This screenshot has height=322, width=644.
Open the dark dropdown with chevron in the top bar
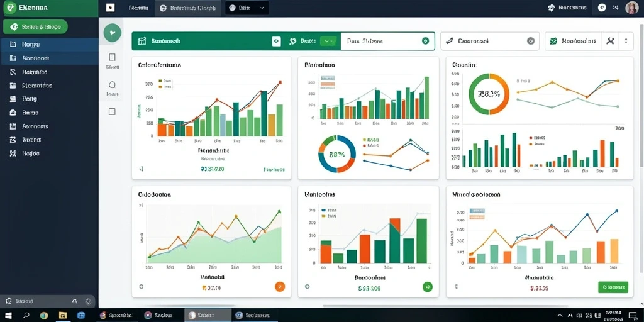coord(248,8)
